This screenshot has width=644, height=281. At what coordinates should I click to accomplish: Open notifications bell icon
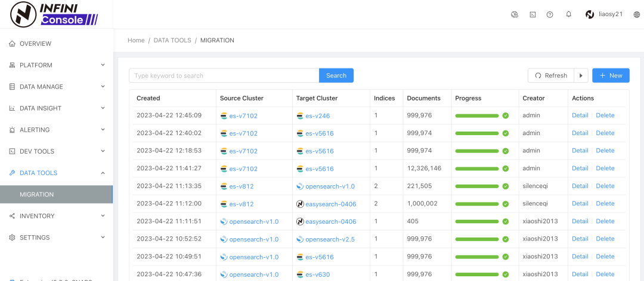pyautogui.click(x=568, y=15)
